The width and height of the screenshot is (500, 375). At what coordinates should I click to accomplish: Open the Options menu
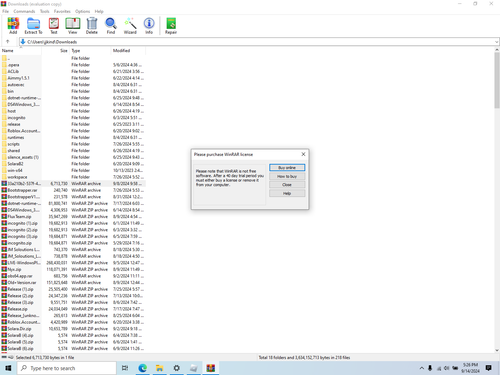pyautogui.click(x=82, y=11)
